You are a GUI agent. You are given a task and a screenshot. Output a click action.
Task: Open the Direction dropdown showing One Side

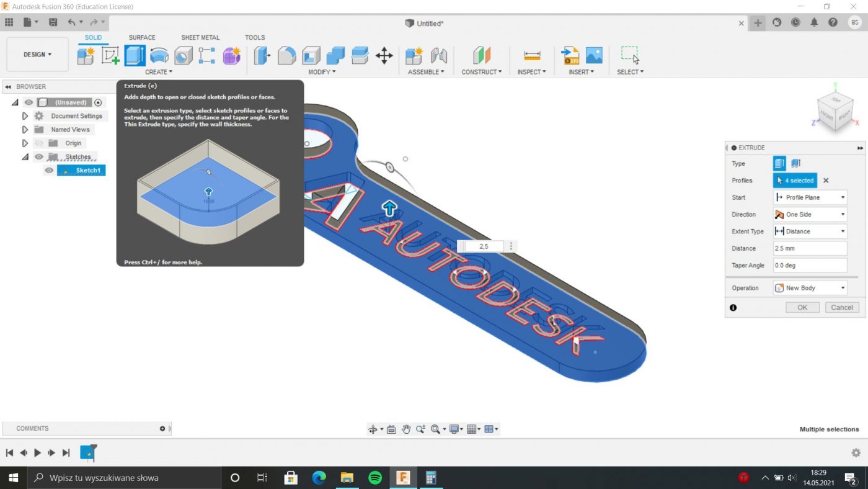click(810, 215)
